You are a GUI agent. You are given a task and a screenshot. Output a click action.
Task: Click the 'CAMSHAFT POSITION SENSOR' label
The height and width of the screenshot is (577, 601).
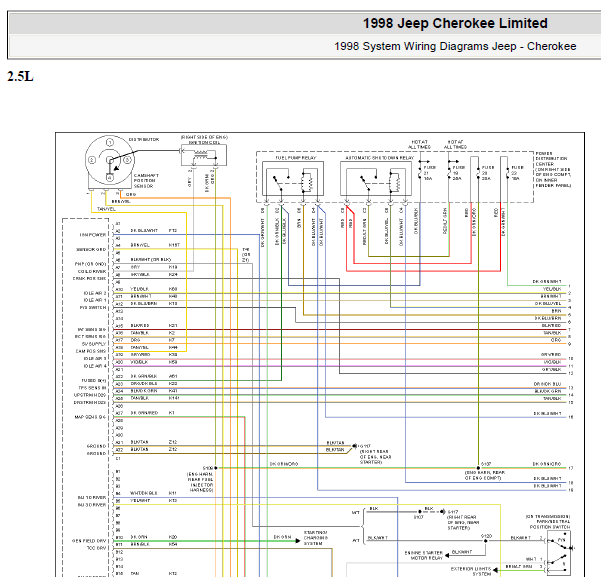[x=146, y=181]
